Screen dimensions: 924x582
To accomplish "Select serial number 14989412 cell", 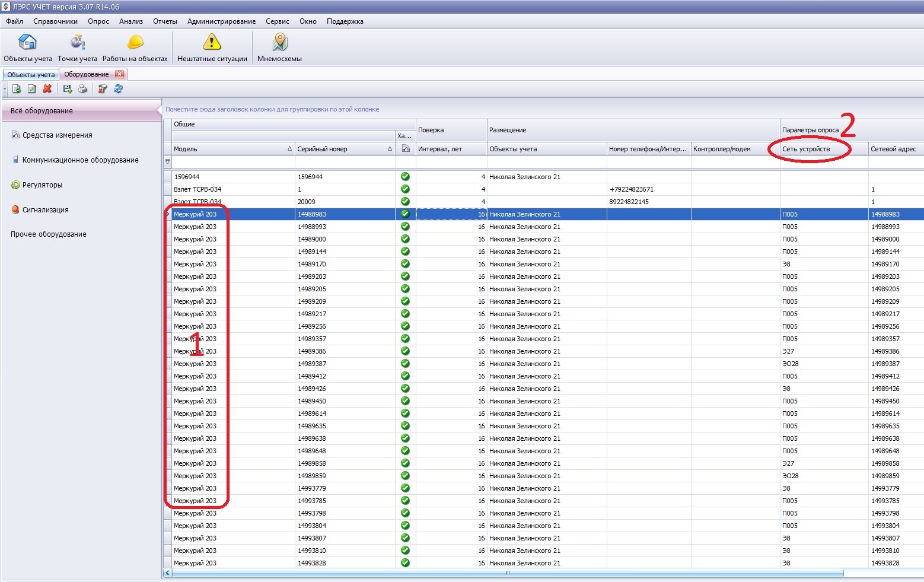I will point(345,376).
